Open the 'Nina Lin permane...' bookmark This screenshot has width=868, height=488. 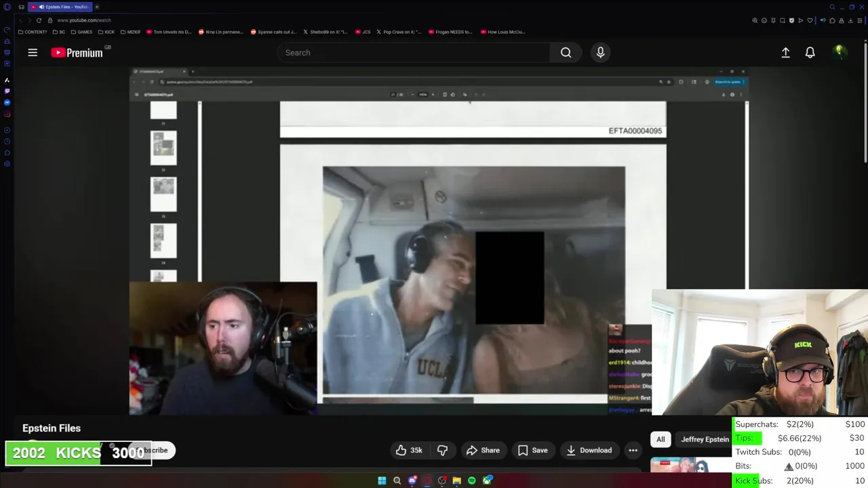(220, 32)
